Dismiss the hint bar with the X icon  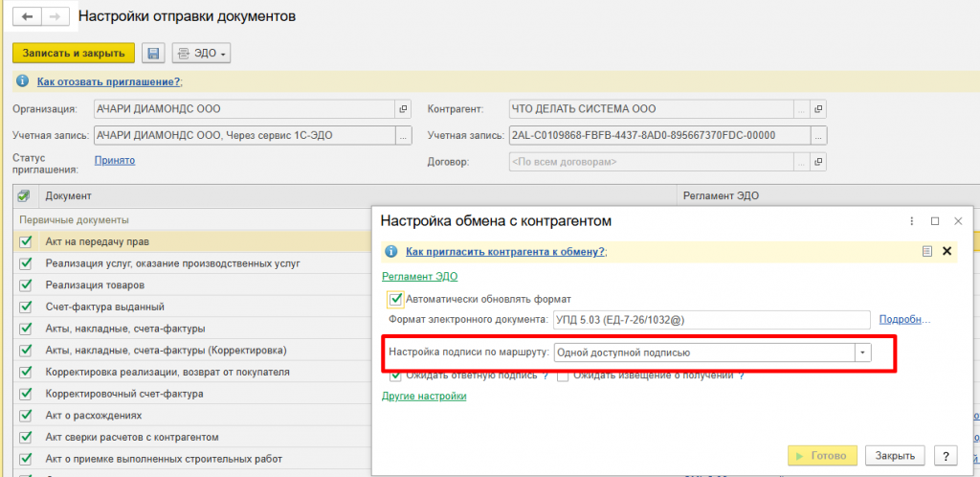(x=947, y=251)
